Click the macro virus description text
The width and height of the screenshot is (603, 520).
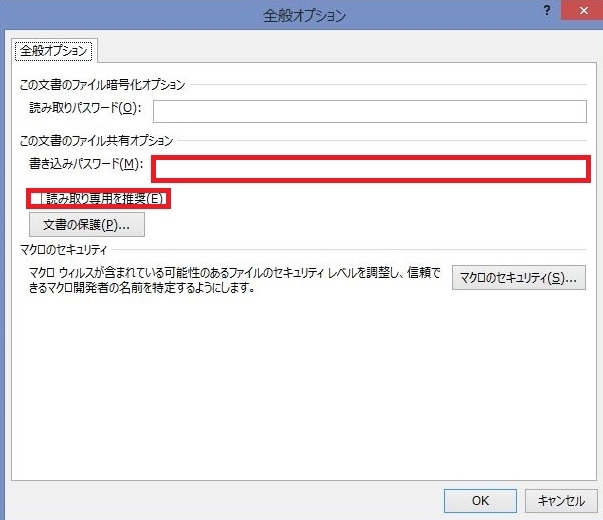[230, 278]
